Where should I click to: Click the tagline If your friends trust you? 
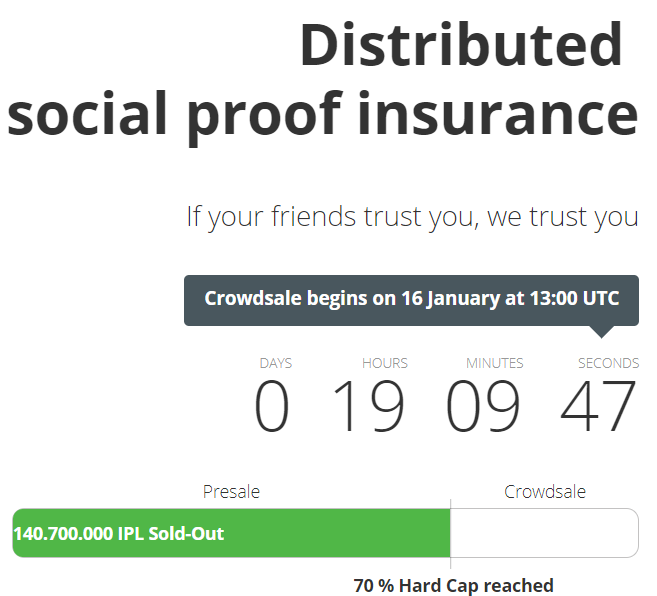pyautogui.click(x=413, y=218)
